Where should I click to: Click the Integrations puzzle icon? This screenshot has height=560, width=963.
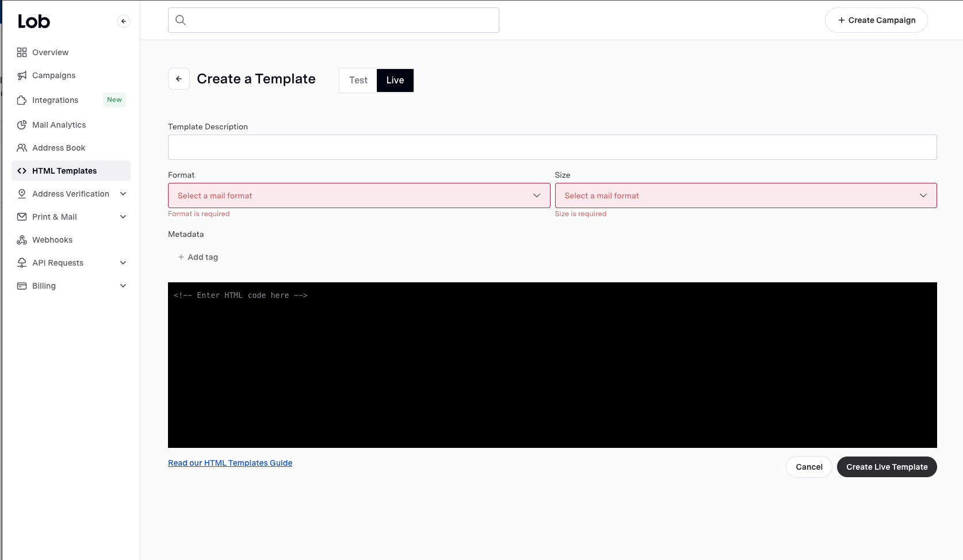22,100
